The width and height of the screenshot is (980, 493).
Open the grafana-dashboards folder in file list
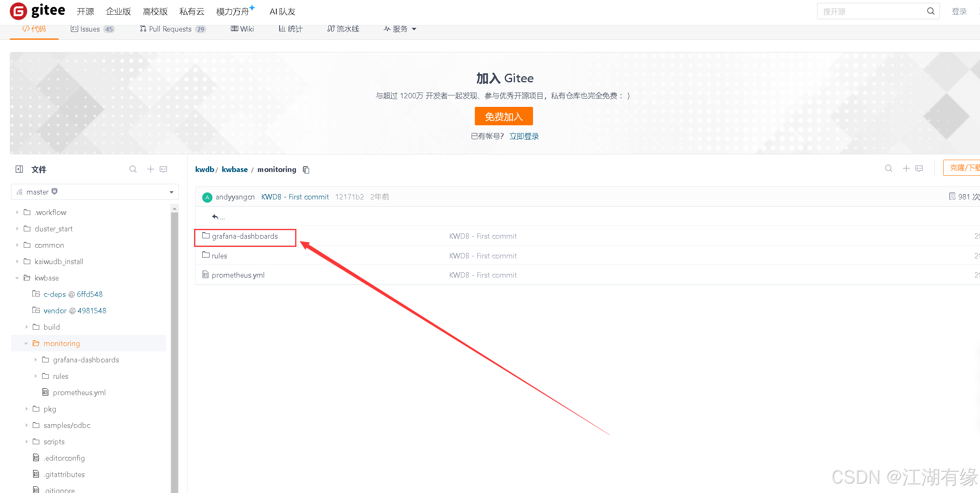[245, 236]
